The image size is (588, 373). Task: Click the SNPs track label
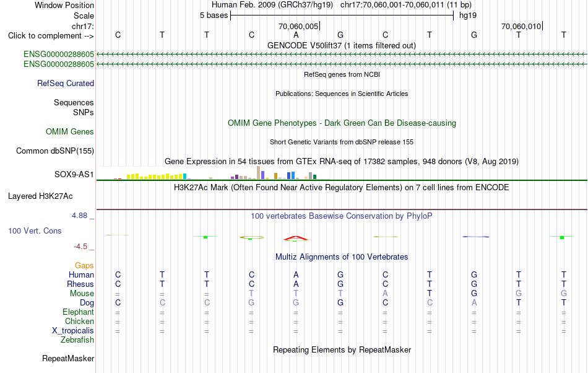[84, 112]
